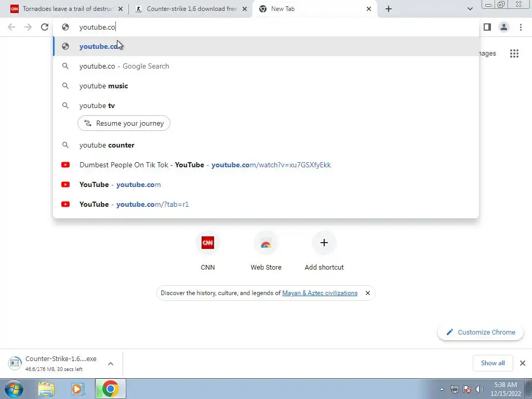Viewport: 532px width, 399px height.
Task: Open the volume speaker tray icon
Action: click(x=480, y=389)
